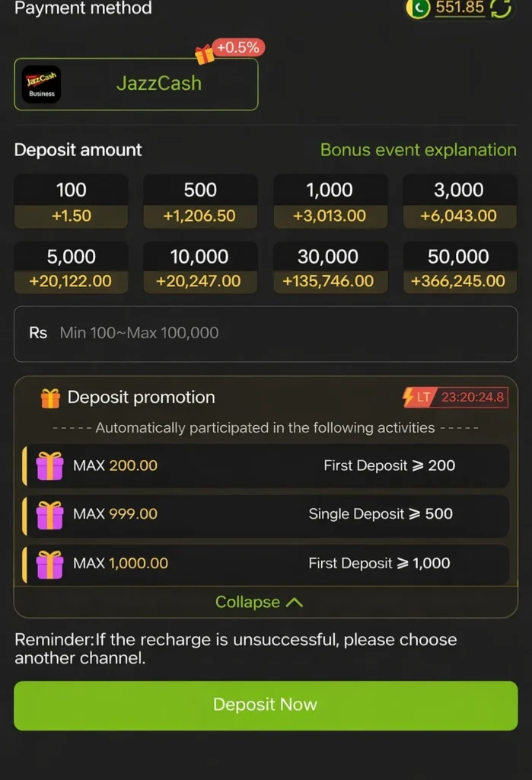This screenshot has height=780, width=532.
Task: Click the gift icon for MAX 1,000.00
Action: click(50, 564)
